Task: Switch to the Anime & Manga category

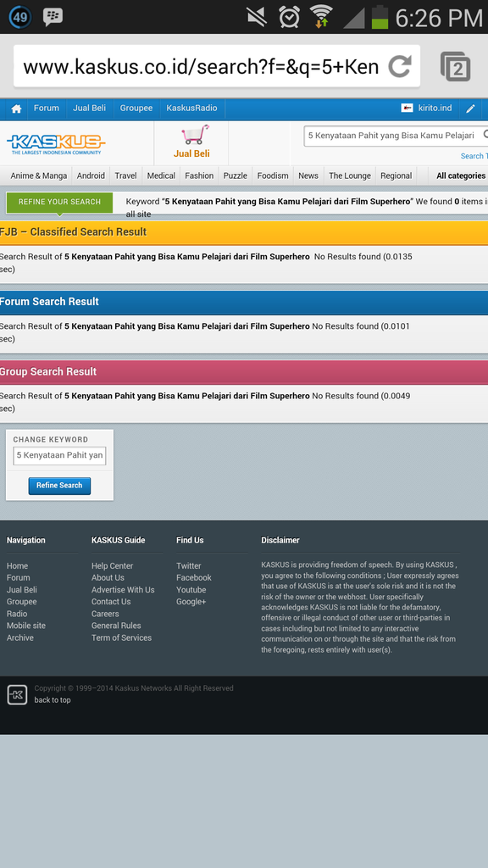Action: pos(39,175)
